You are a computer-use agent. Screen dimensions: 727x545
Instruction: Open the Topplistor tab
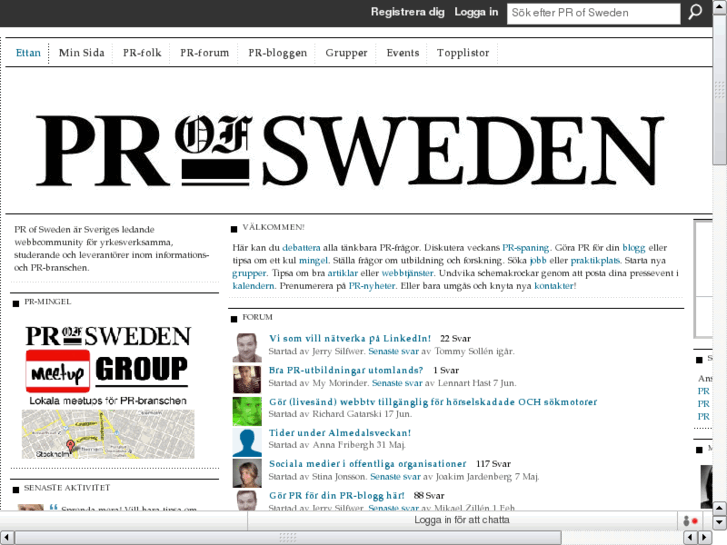click(x=463, y=53)
